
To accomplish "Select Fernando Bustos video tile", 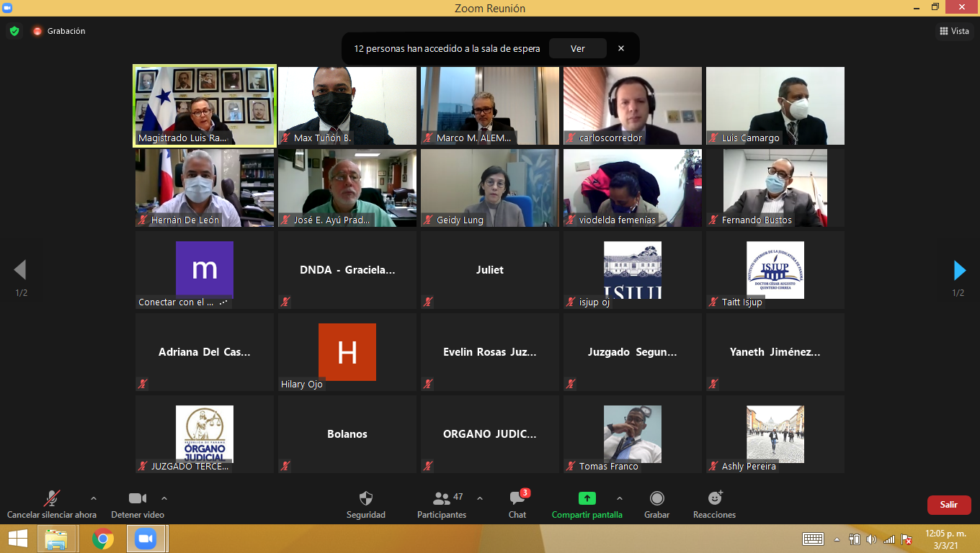I will (775, 188).
